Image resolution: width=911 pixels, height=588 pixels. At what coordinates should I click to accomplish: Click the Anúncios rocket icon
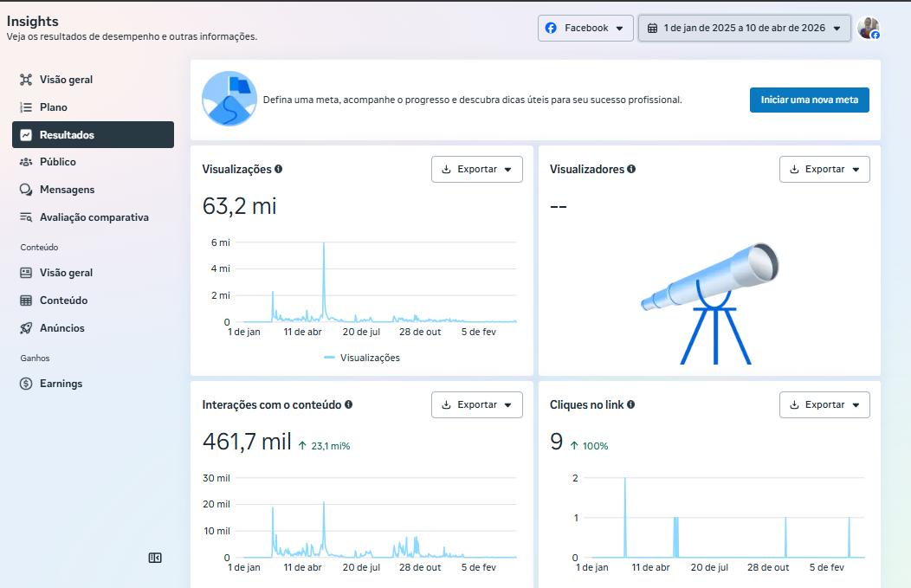pos(26,328)
